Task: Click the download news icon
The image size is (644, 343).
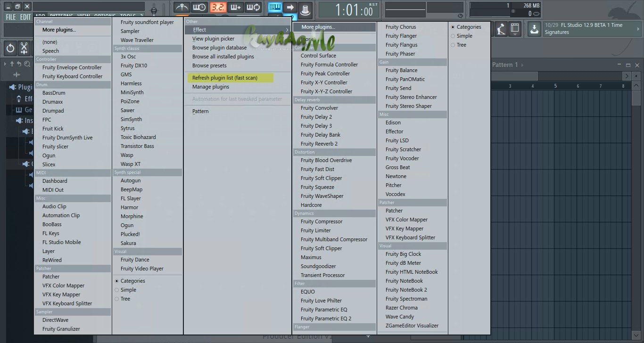Action: (x=534, y=29)
